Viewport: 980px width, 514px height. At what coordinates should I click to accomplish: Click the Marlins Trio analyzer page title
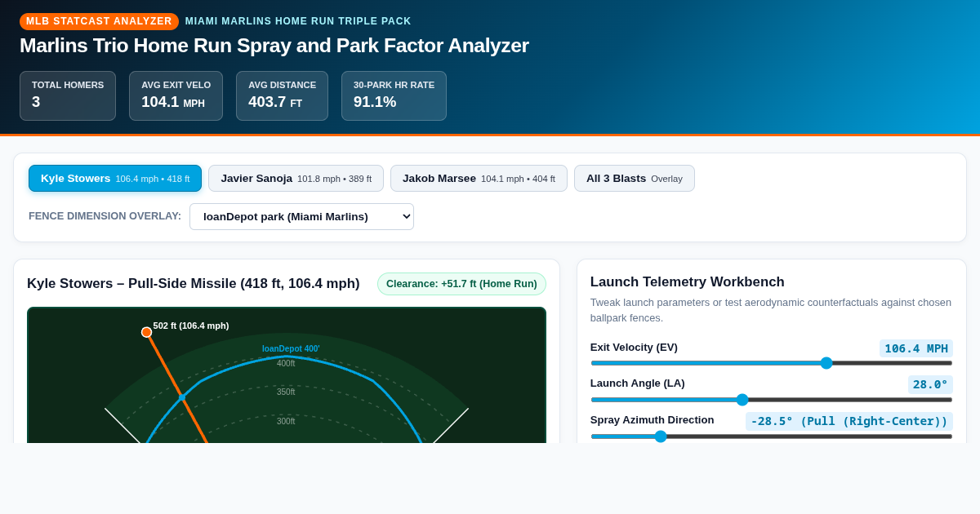[x=274, y=46]
